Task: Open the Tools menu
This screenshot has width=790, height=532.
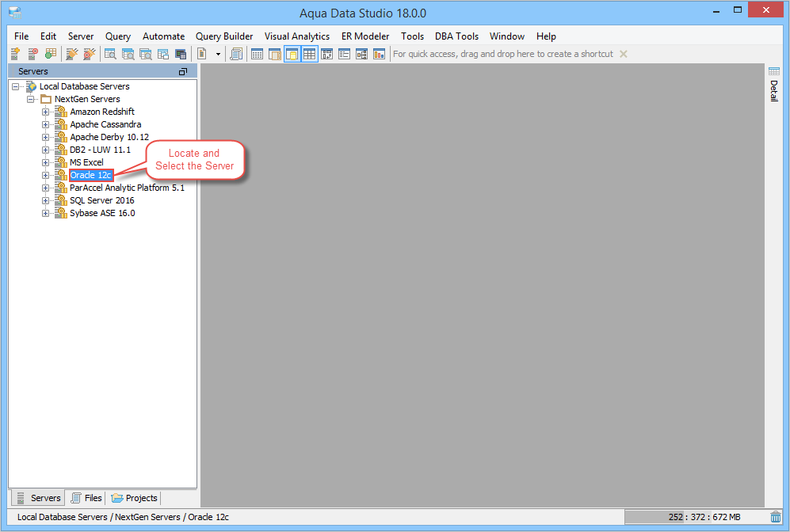Action: 412,36
